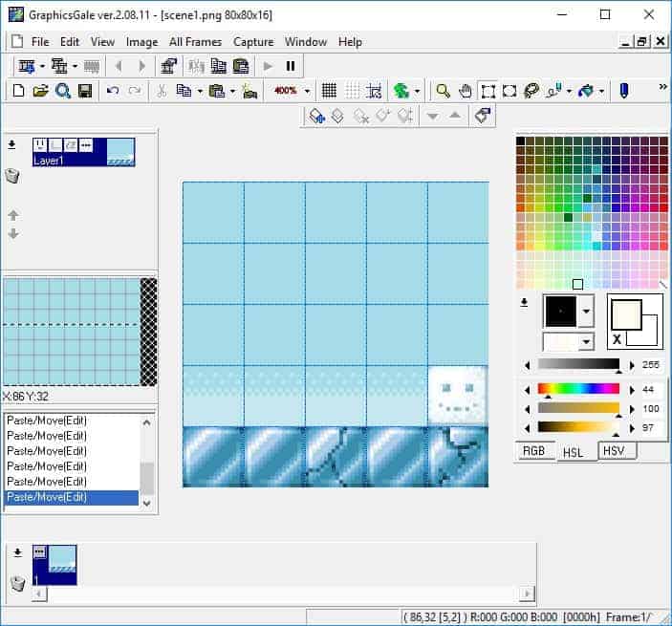Open Layer1 properties dots button
Screen dimensions: 672x626
coord(86,145)
